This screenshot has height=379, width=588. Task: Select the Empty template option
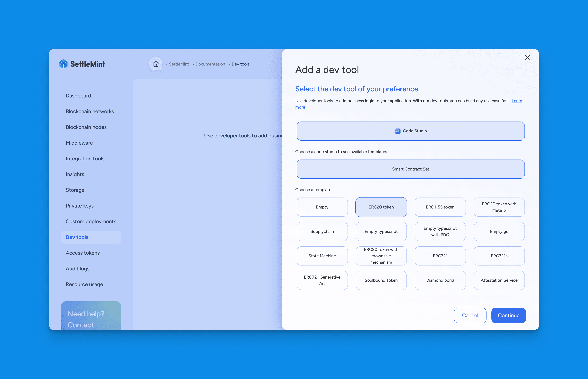tap(322, 207)
